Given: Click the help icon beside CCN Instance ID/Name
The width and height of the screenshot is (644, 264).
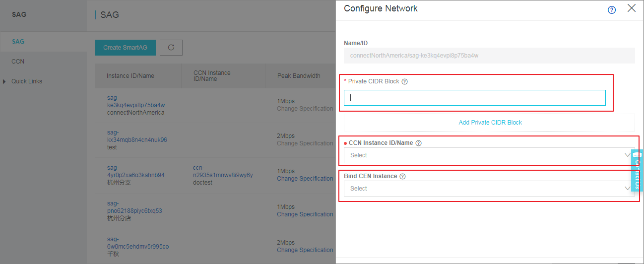Looking at the screenshot, I should point(418,143).
